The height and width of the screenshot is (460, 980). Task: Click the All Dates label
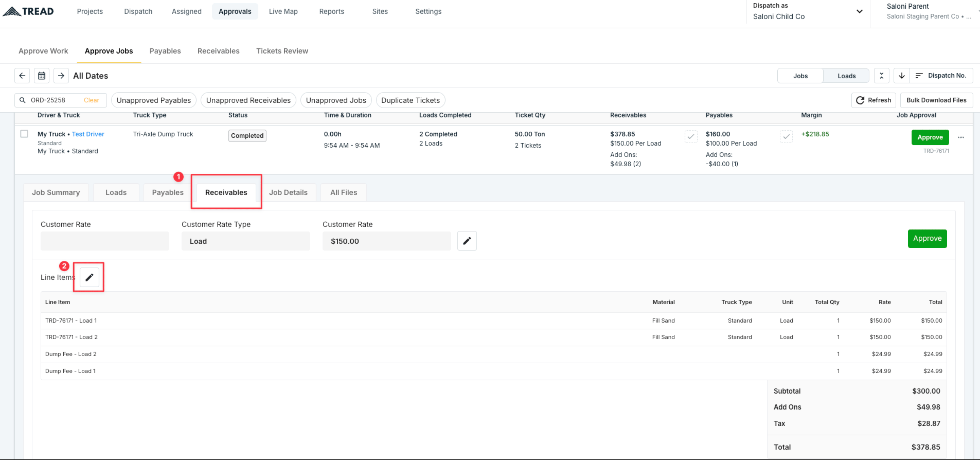tap(91, 76)
